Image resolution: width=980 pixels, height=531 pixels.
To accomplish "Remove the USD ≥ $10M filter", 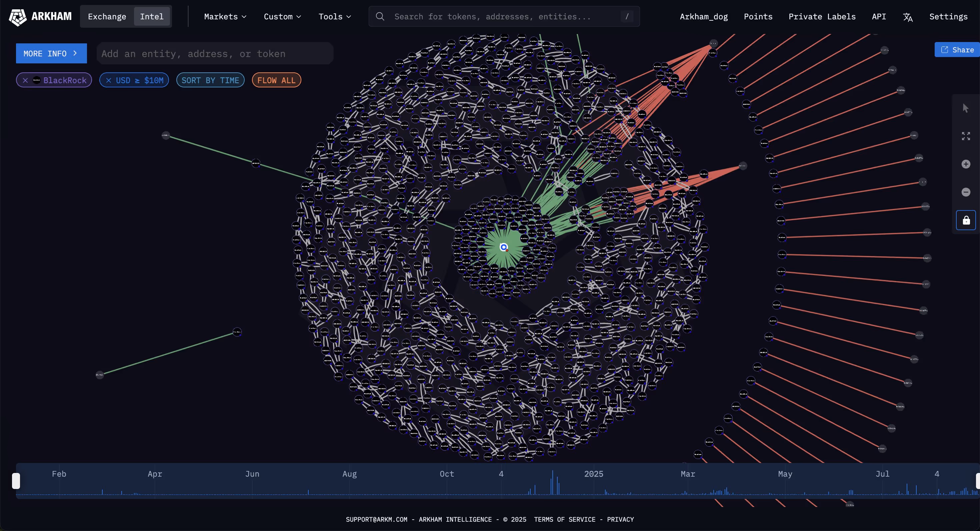I will [x=108, y=80].
